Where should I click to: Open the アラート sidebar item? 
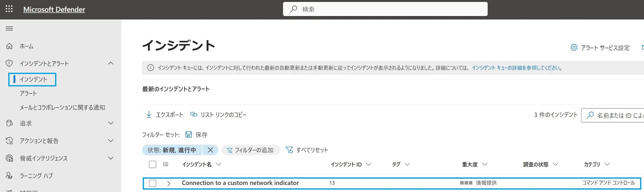click(28, 93)
